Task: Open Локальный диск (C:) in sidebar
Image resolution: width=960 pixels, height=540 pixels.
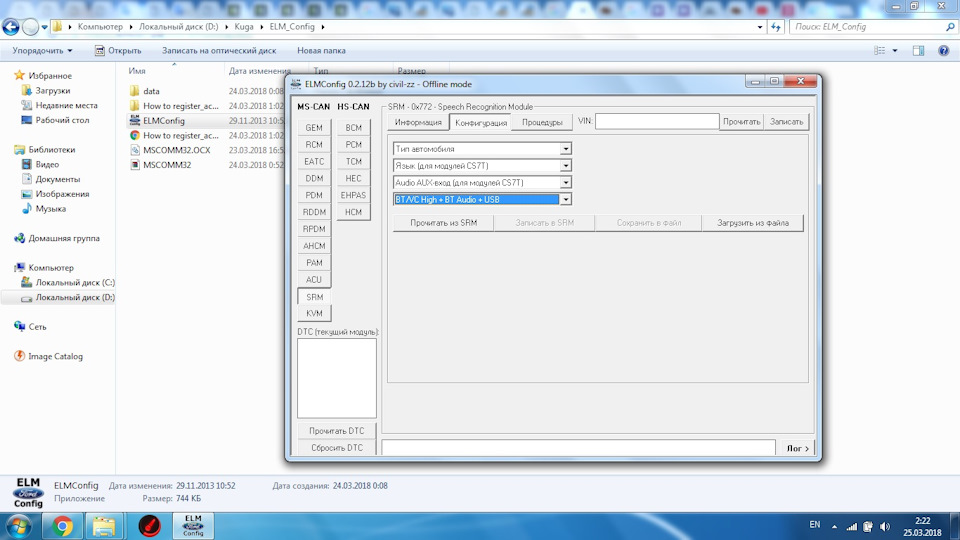Action: coord(75,282)
